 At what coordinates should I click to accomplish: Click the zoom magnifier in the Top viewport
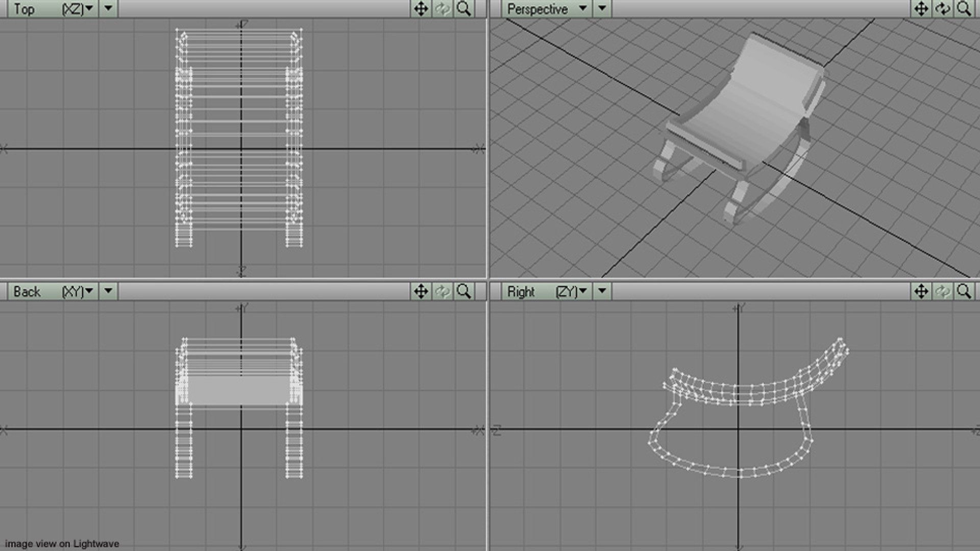click(463, 9)
